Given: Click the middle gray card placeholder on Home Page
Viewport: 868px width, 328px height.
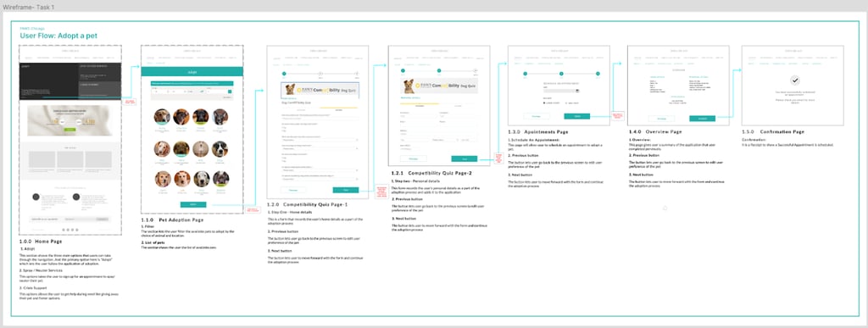Looking at the screenshot, I should (70, 159).
